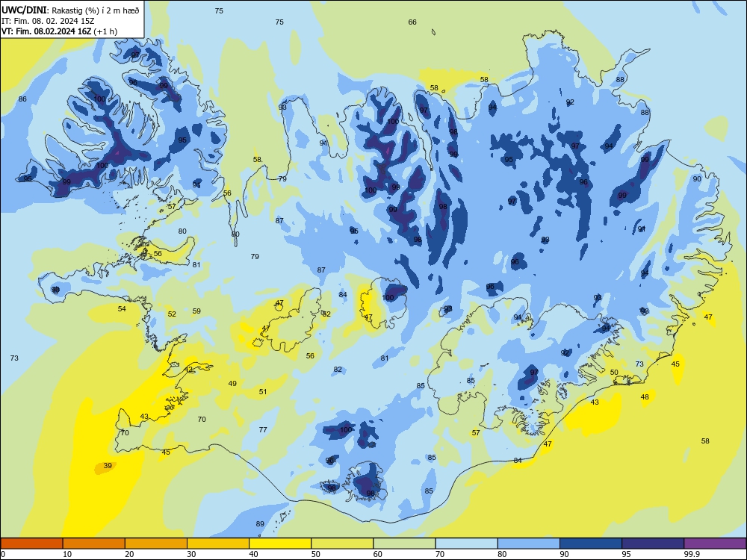Screen dimensions: 747x560
Task: Select the map value '54' in the west
Action: (122, 308)
